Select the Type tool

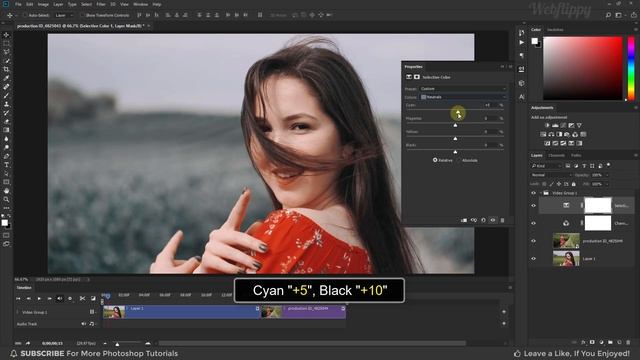pyautogui.click(x=6, y=165)
